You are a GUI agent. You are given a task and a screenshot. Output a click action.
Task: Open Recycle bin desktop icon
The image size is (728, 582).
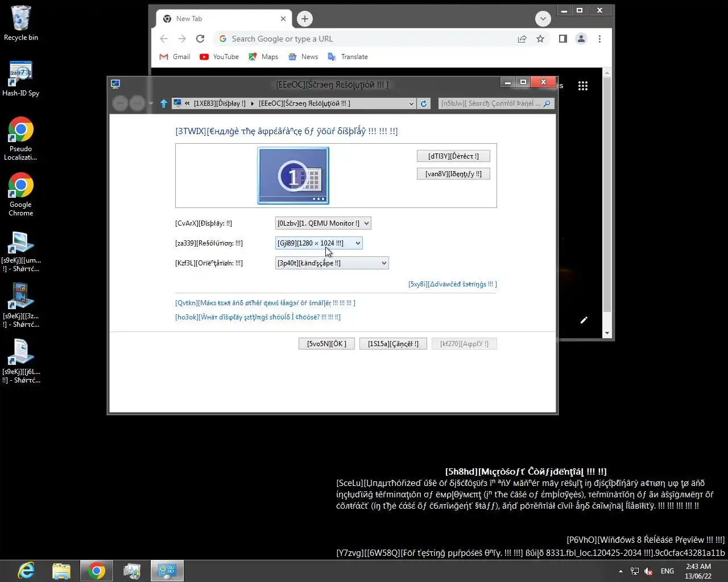[20, 24]
